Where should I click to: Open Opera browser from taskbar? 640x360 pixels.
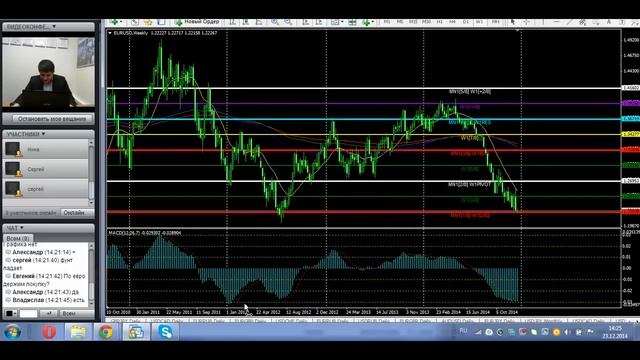pyautogui.click(x=49, y=332)
